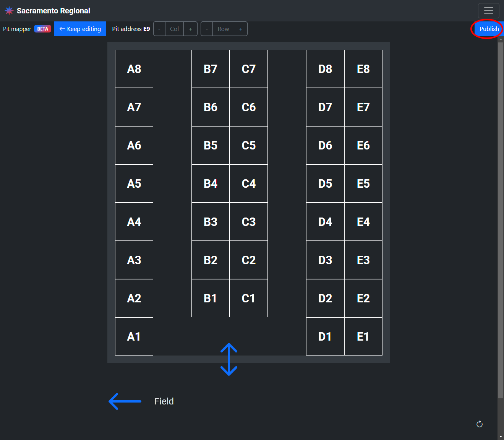Open the hamburger navigation menu
Viewport: 504px width, 440px height.
tap(488, 11)
